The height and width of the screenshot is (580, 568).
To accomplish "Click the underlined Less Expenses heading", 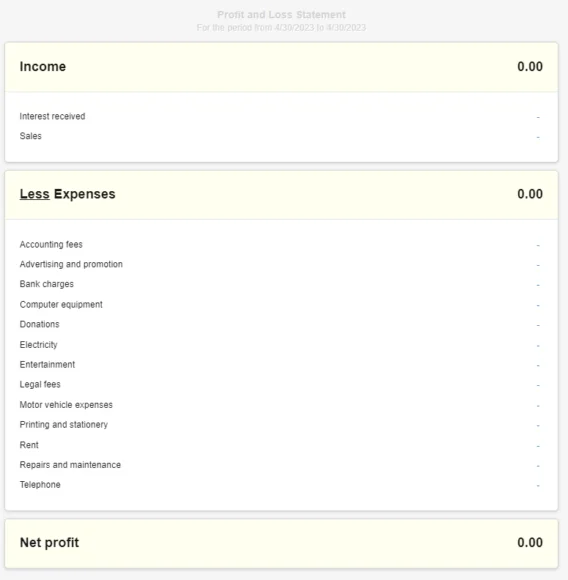I will [67, 194].
